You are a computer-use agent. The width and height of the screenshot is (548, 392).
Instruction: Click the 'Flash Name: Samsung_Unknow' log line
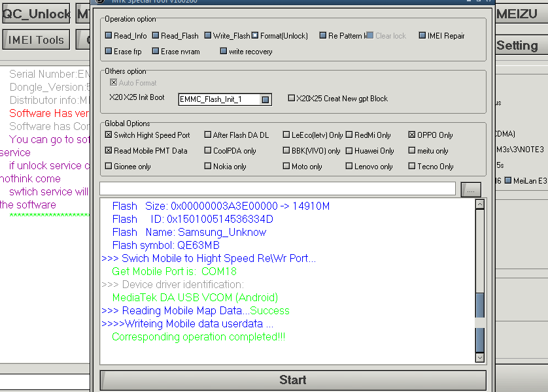tap(189, 232)
